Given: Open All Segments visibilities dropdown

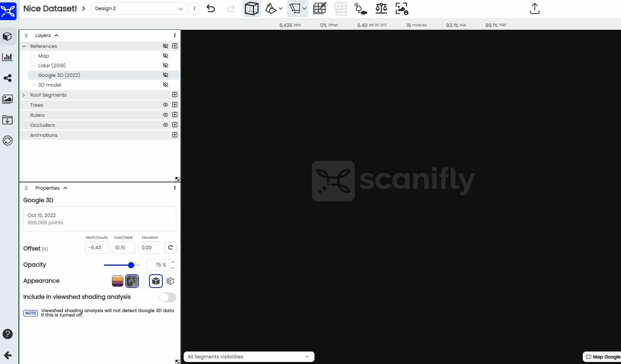Looking at the screenshot, I should click(x=248, y=357).
